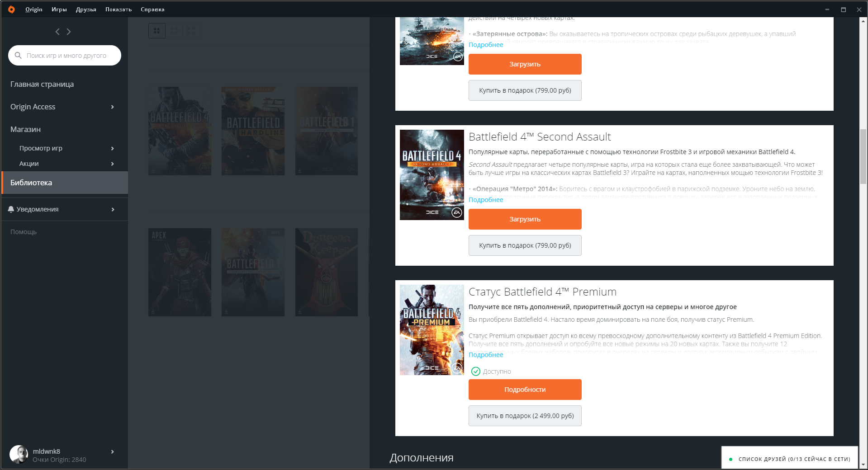This screenshot has height=470, width=868.
Task: Click the green Доступно checkmark icon
Action: coord(475,371)
